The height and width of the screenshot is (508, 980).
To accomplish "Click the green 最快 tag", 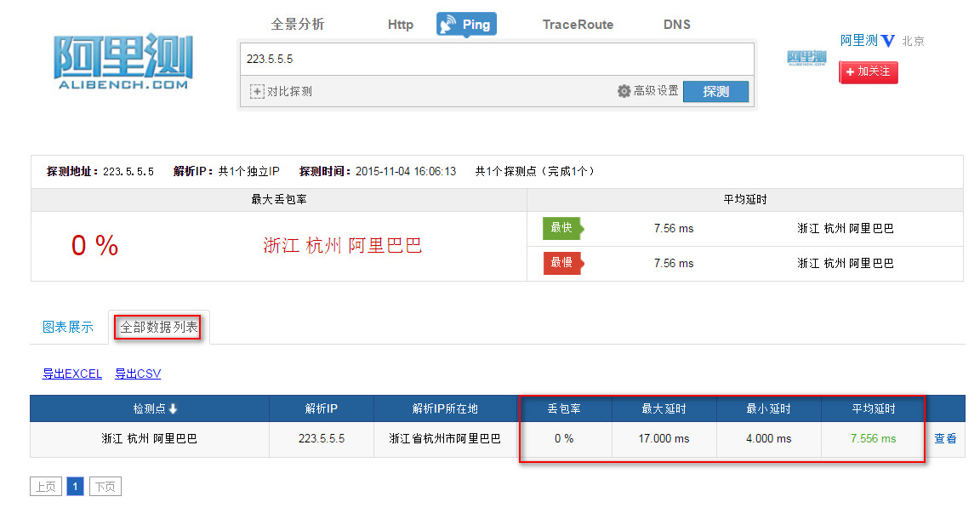I will pyautogui.click(x=562, y=228).
